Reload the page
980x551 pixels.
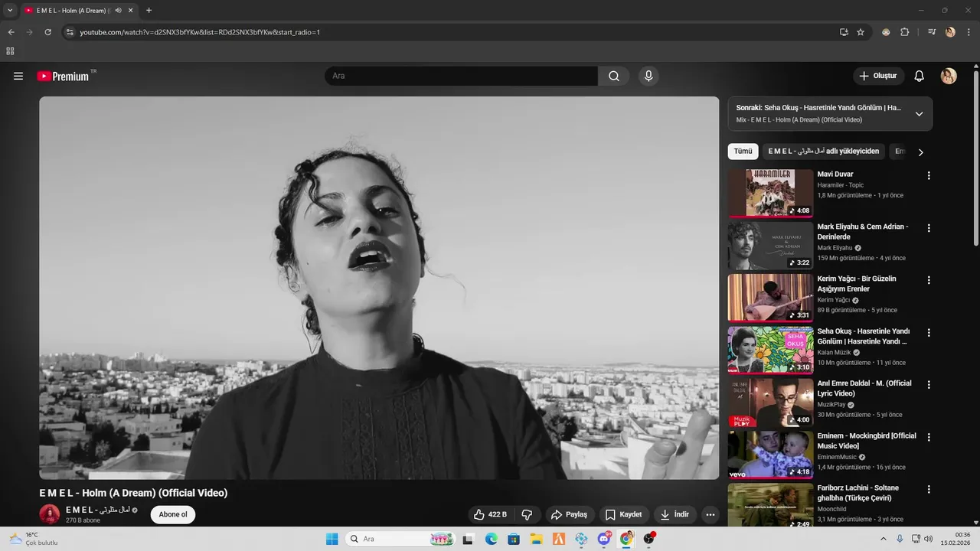point(47,32)
